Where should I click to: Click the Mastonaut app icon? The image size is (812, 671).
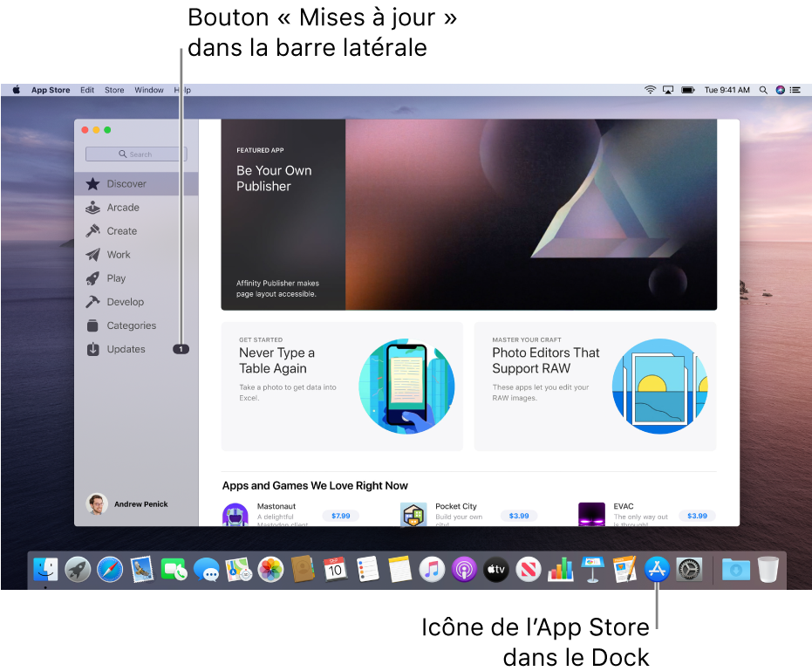pyautogui.click(x=235, y=515)
